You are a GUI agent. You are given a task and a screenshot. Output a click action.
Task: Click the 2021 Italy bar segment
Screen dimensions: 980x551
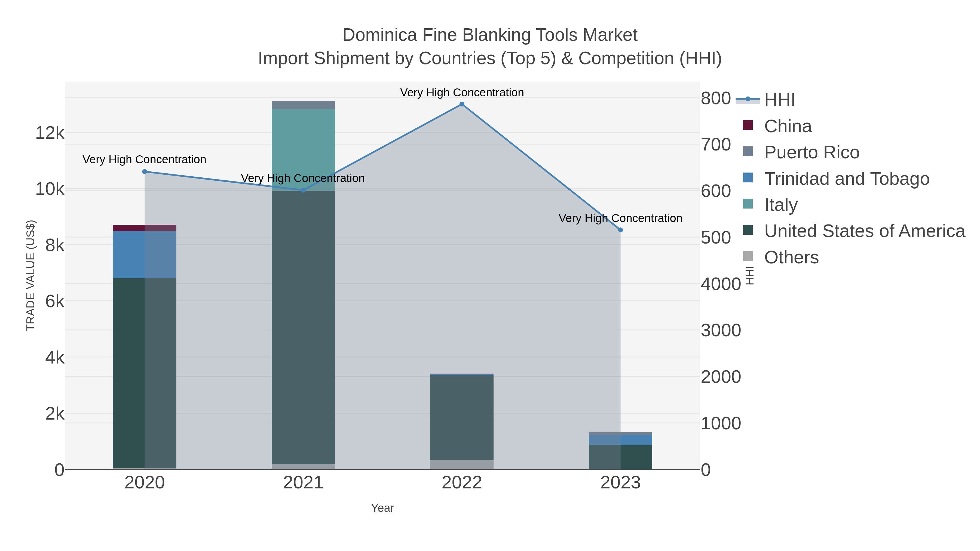303,150
